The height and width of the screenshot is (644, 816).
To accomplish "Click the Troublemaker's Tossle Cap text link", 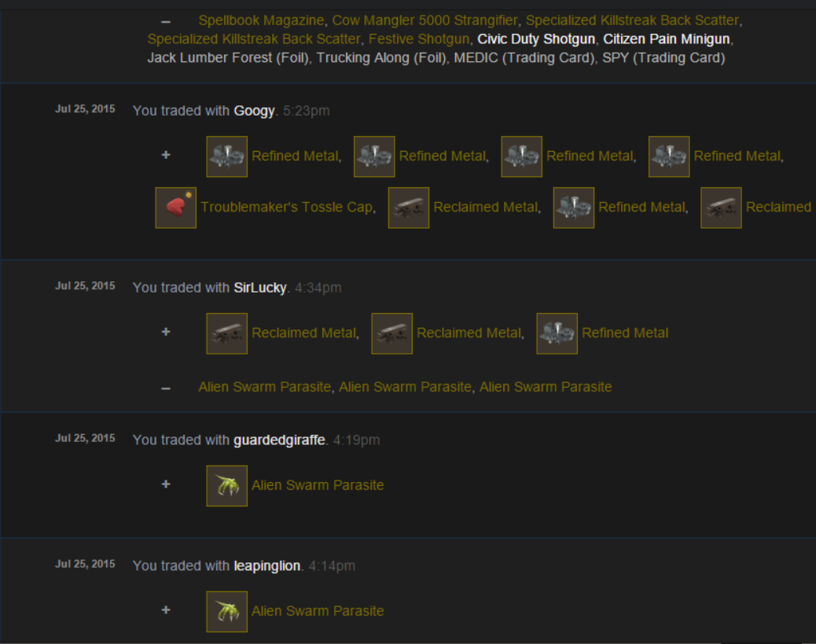I will click(287, 208).
